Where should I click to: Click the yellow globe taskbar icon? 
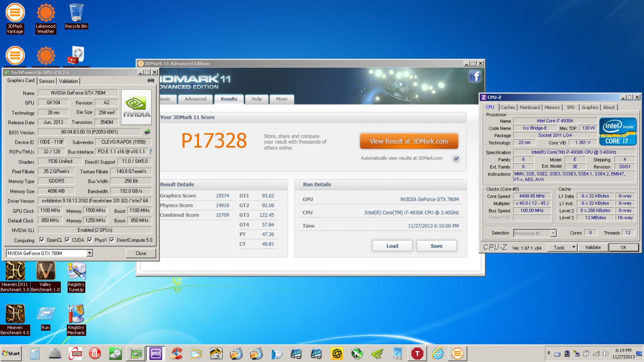point(337,354)
